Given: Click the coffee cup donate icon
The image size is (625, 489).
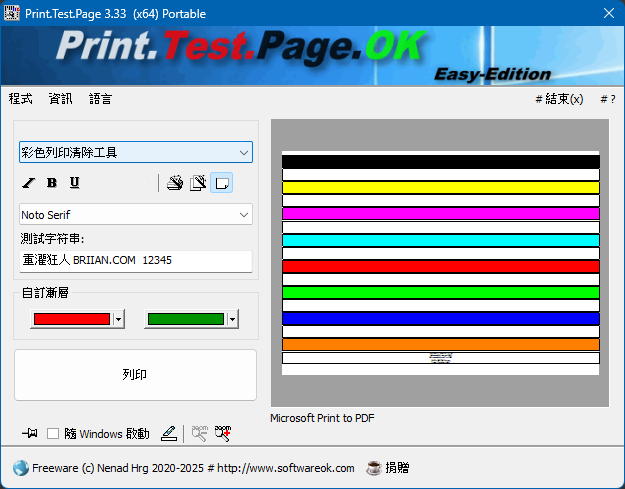Looking at the screenshot, I should click(x=373, y=467).
